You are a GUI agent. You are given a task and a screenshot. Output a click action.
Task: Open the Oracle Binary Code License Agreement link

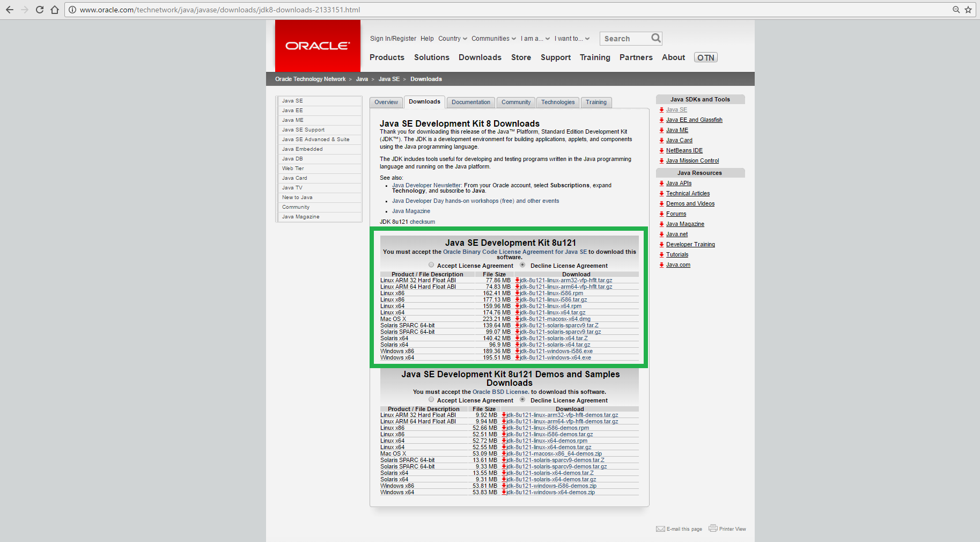tap(515, 252)
